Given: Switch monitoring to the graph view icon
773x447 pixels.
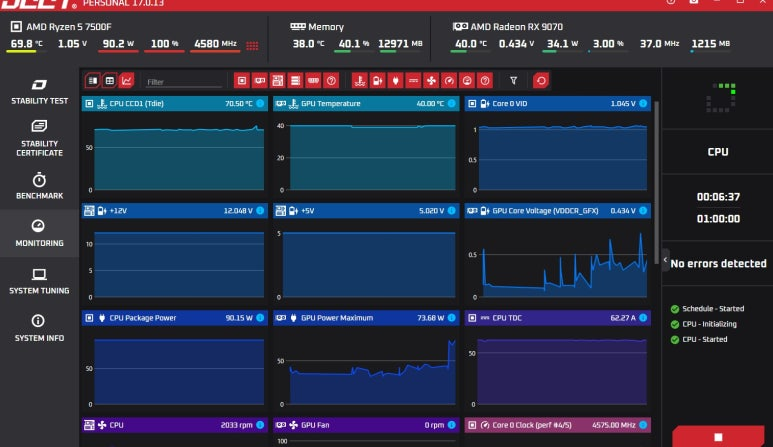Looking at the screenshot, I should pyautogui.click(x=127, y=81).
